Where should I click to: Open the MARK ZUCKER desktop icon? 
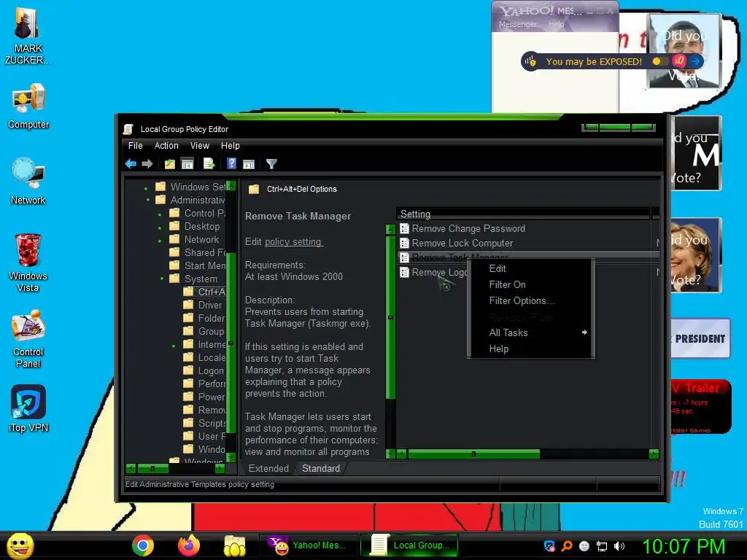(x=28, y=37)
